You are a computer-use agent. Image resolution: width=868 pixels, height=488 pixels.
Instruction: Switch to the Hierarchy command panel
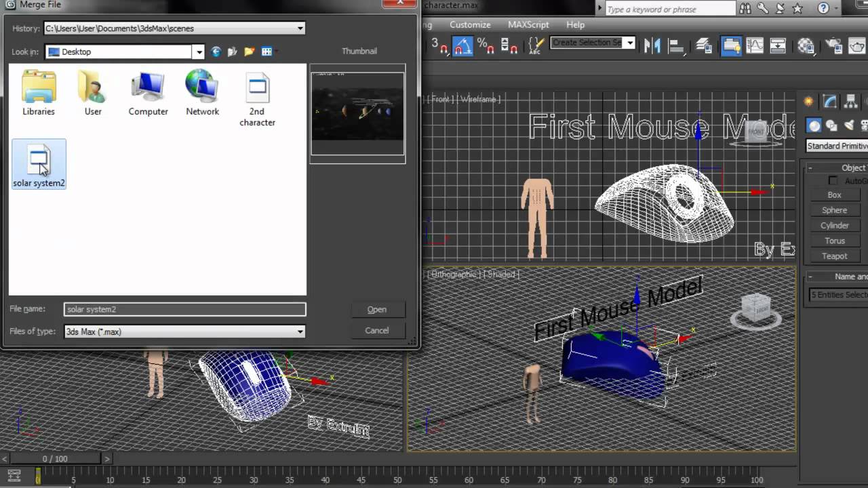point(850,102)
